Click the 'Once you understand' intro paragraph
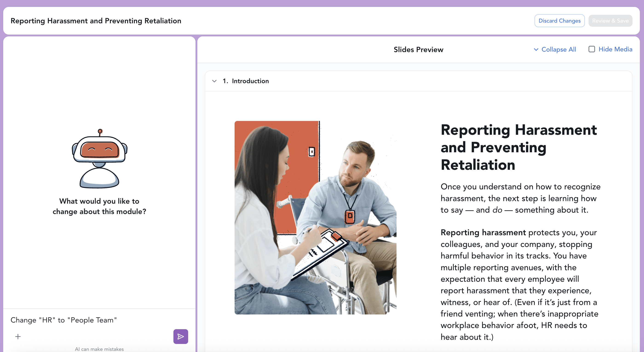 point(520,198)
